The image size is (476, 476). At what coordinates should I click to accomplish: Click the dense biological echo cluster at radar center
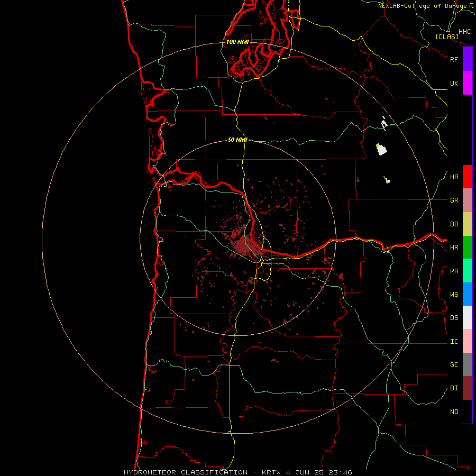[x=245, y=244]
